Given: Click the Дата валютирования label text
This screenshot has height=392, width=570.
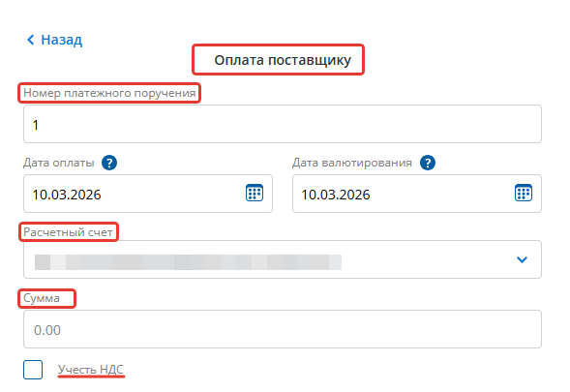Looking at the screenshot, I should point(352,163).
